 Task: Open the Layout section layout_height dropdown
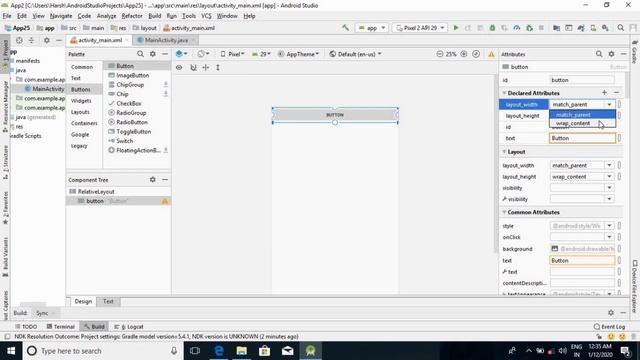(609, 177)
